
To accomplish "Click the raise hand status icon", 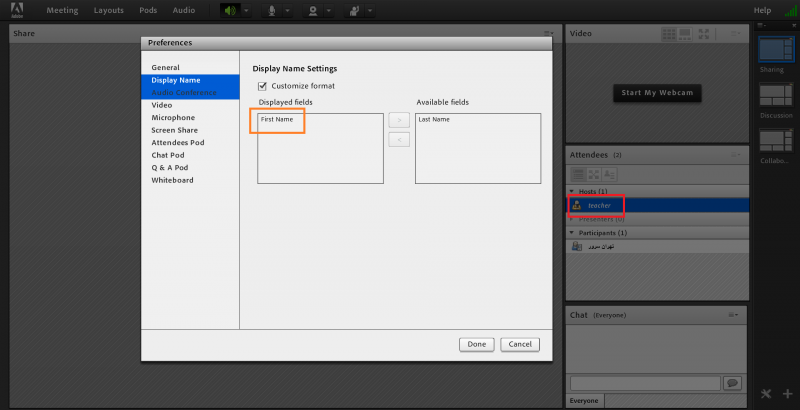I will (x=354, y=10).
